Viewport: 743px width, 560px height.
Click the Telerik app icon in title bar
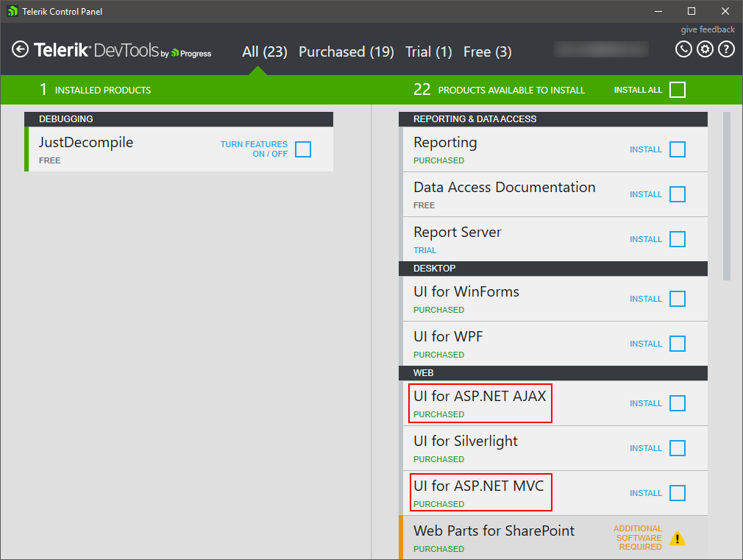pos(13,11)
